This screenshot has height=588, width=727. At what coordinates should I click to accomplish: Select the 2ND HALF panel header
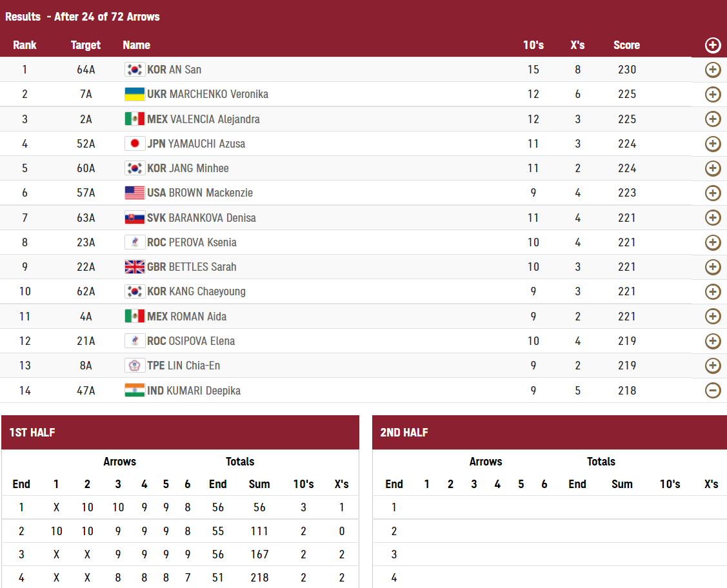pyautogui.click(x=550, y=433)
